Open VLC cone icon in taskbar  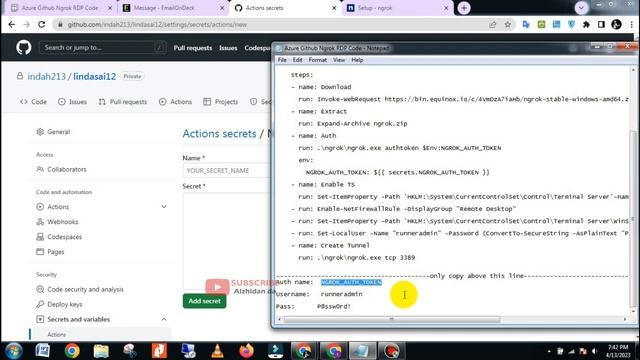pyautogui.click(x=217, y=351)
